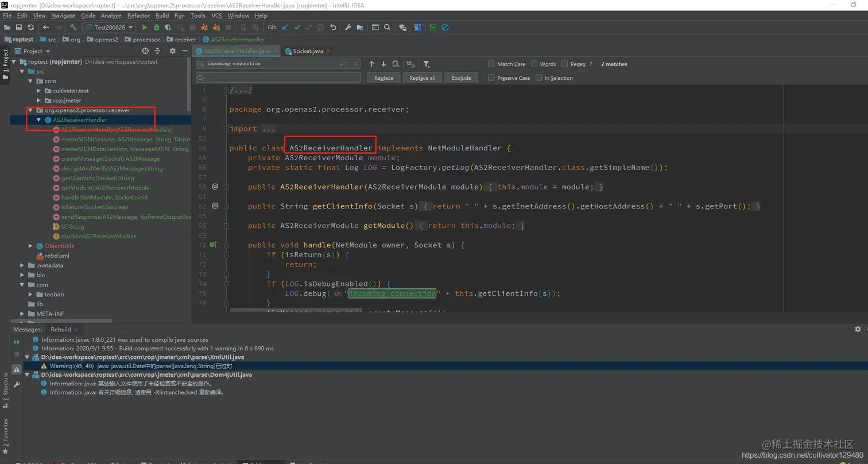
Task: Start debugging with the green bug icon
Action: (x=156, y=27)
